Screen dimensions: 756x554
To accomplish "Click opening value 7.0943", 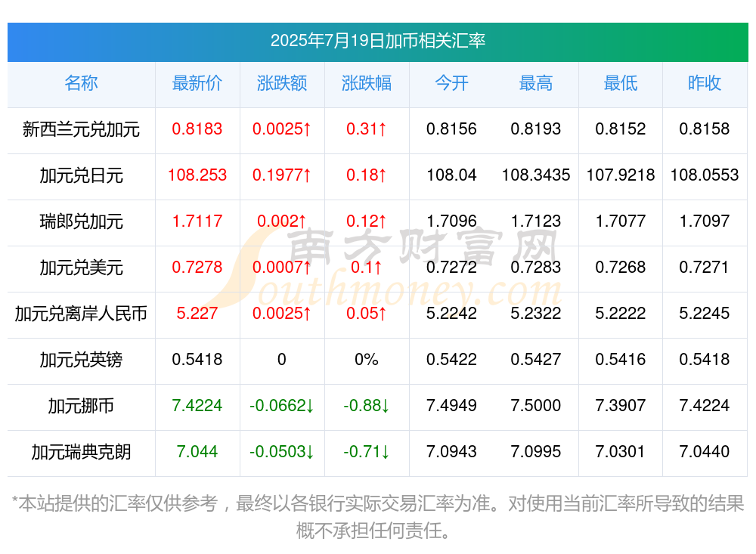I will coord(451,452).
